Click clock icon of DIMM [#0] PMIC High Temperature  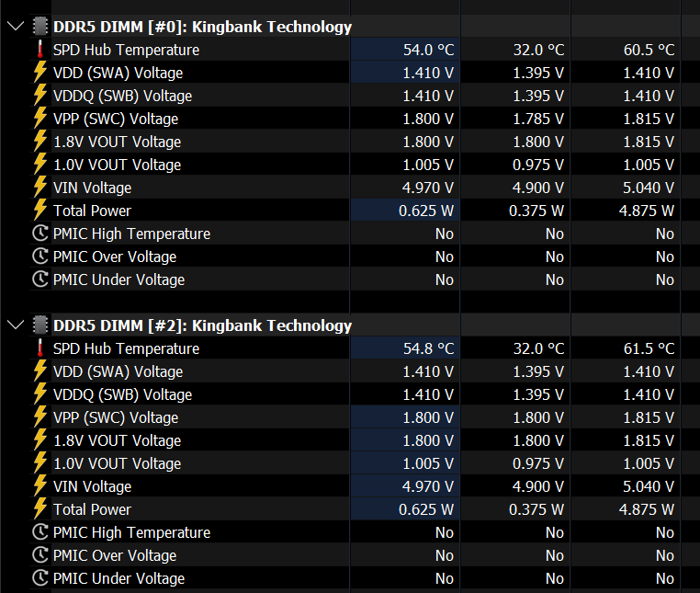click(x=40, y=234)
